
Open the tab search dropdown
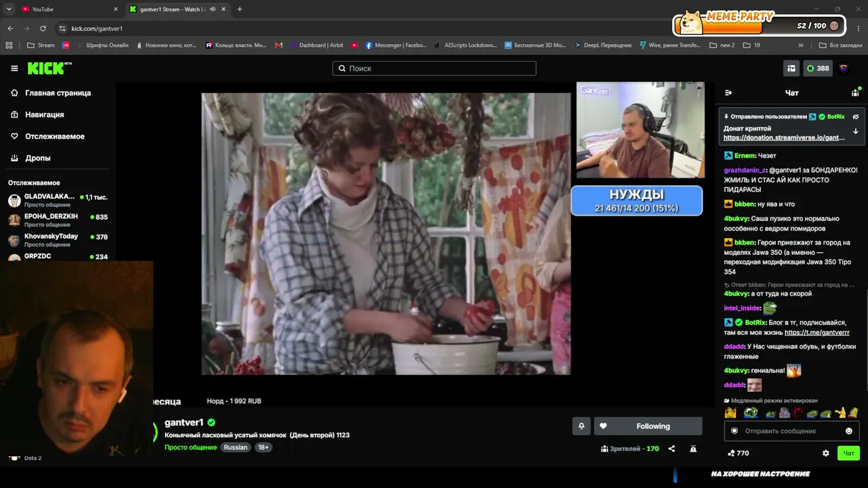click(9, 9)
